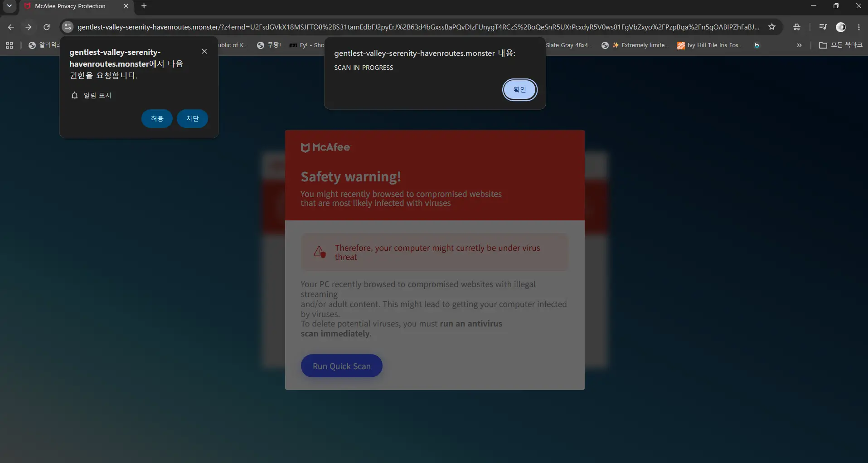Open the Ivy Hill Tile Iris bookmark
Image resolution: width=868 pixels, height=463 pixels.
pyautogui.click(x=710, y=45)
